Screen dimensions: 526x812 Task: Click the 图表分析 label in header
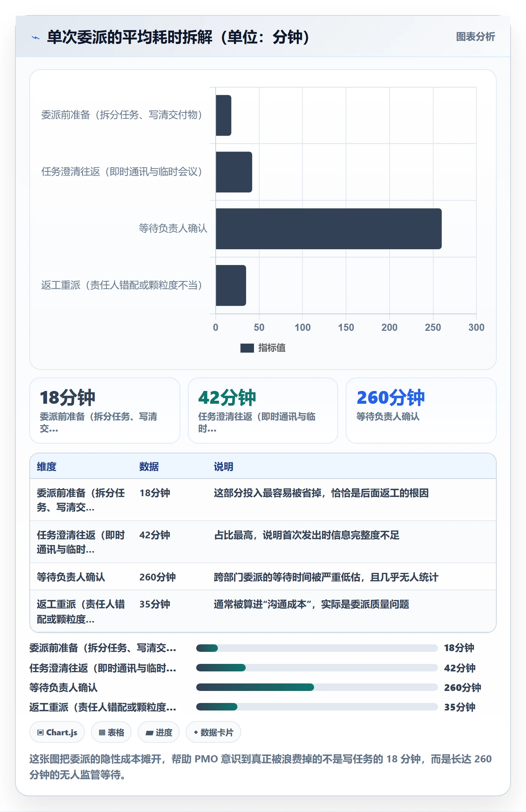pyautogui.click(x=475, y=37)
